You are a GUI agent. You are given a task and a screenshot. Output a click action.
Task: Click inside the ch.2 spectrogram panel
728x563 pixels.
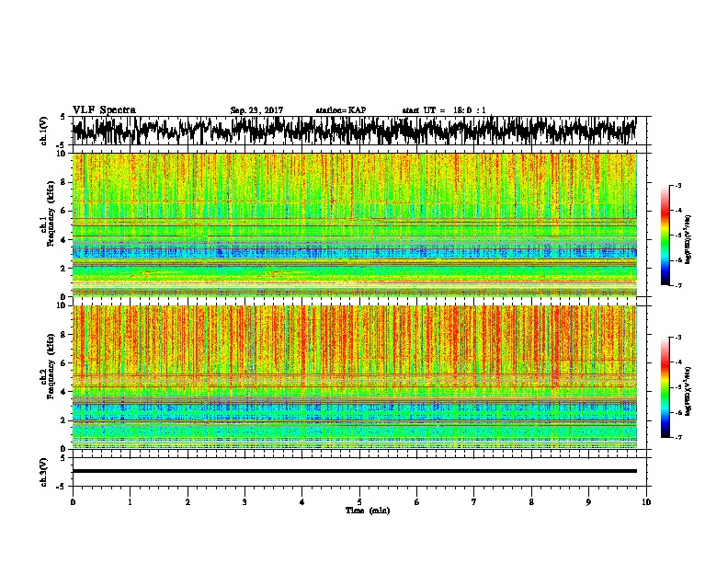(x=354, y=377)
